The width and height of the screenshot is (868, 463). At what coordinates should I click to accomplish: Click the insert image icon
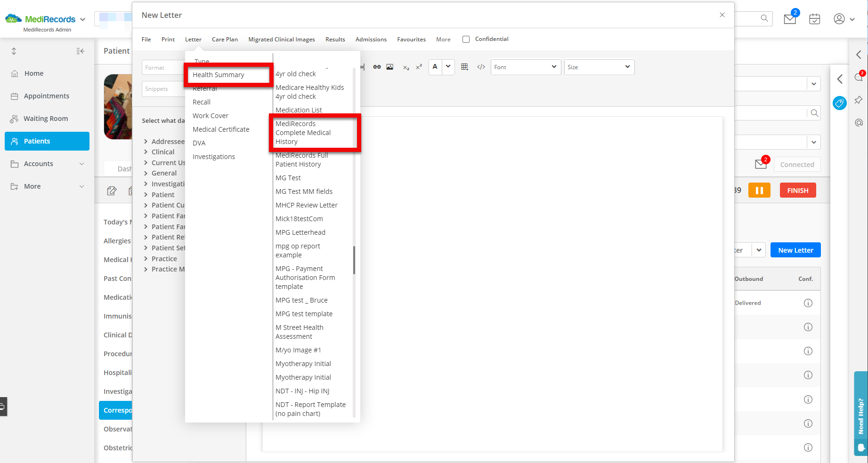[x=390, y=67]
